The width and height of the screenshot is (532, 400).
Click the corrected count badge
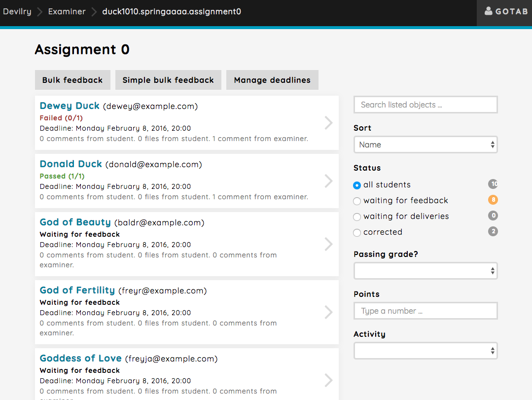[493, 231]
